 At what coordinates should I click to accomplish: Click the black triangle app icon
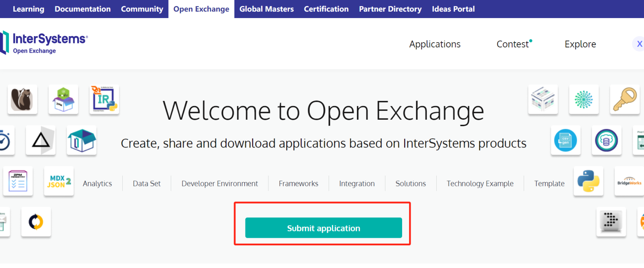[41, 140]
